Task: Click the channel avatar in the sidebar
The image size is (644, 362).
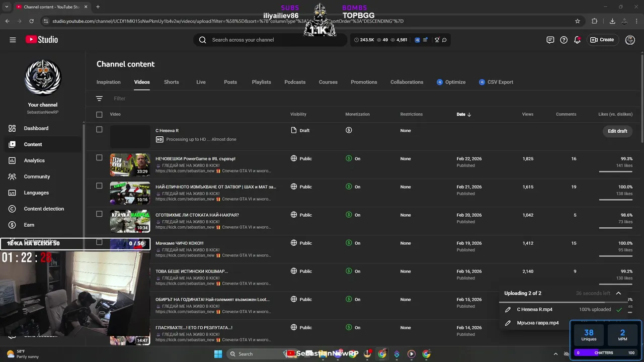Action: point(43,77)
